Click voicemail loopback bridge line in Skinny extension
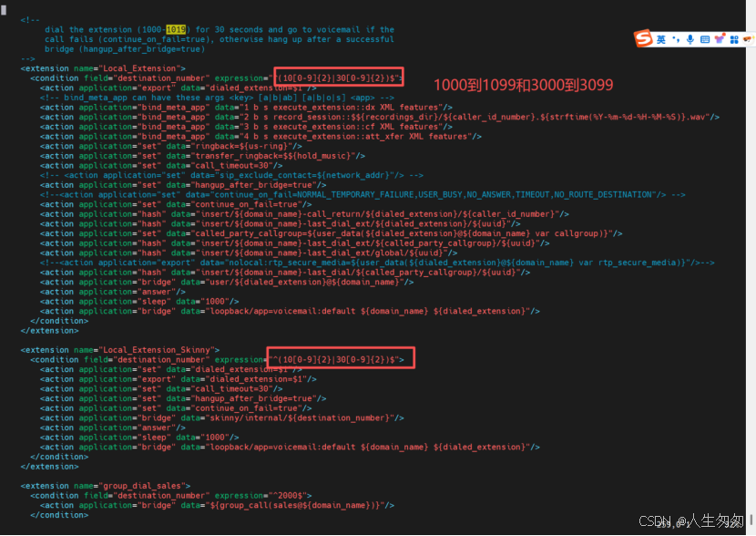The height and width of the screenshot is (536, 756). 290,448
